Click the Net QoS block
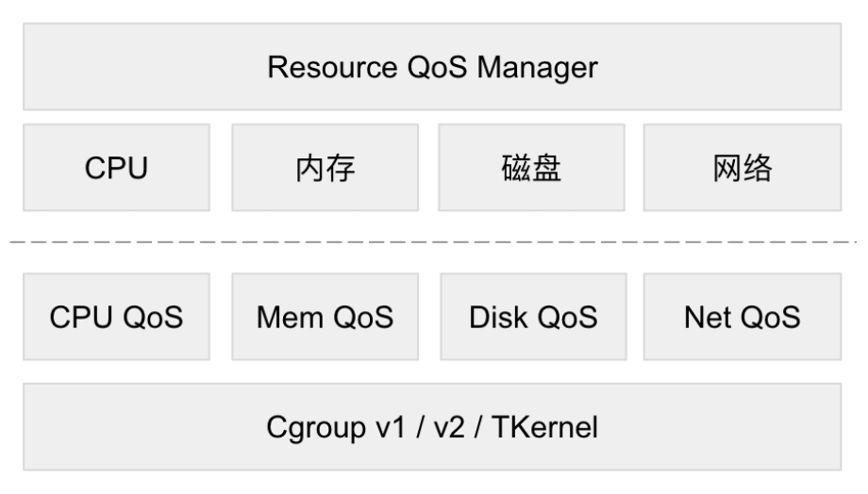Image resolution: width=868 pixels, height=494 pixels. (743, 317)
